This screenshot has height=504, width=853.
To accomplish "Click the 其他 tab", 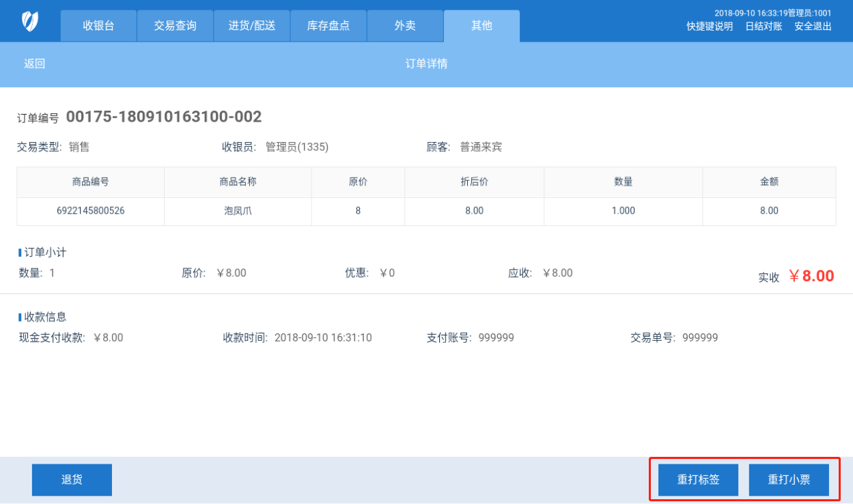I will click(481, 26).
